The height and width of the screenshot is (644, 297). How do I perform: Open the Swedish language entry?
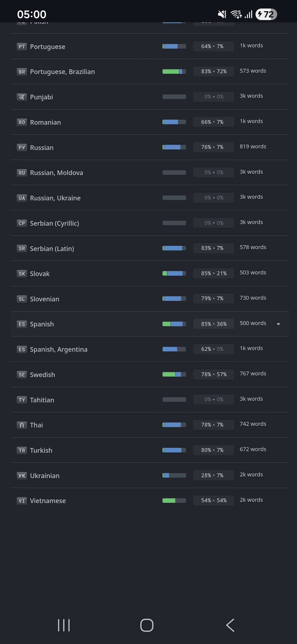coord(42,375)
